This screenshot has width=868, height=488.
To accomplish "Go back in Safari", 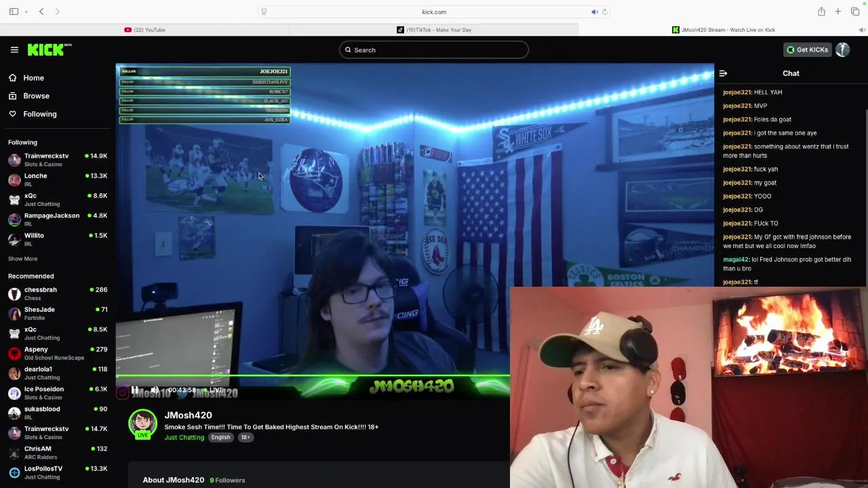I will (41, 12).
